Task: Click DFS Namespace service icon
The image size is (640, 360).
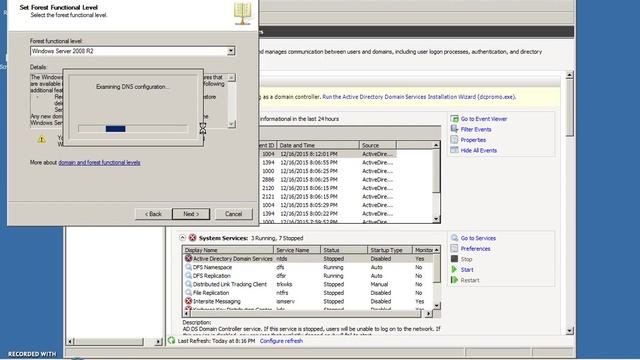Action: (x=188, y=267)
